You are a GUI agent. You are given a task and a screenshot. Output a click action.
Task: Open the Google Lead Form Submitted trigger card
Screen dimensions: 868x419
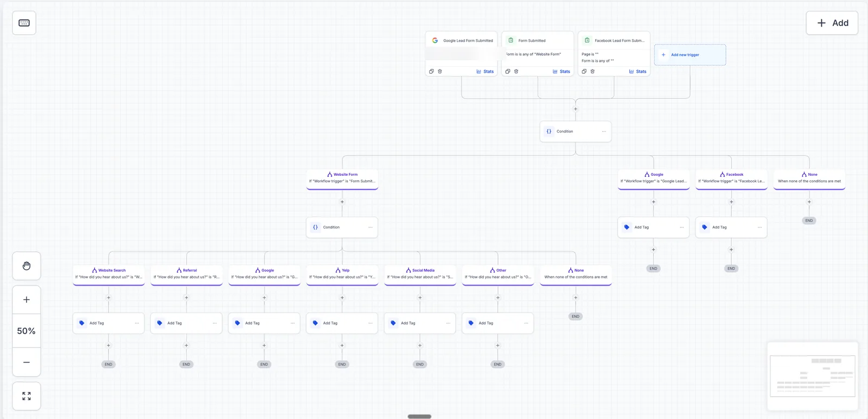pyautogui.click(x=462, y=54)
